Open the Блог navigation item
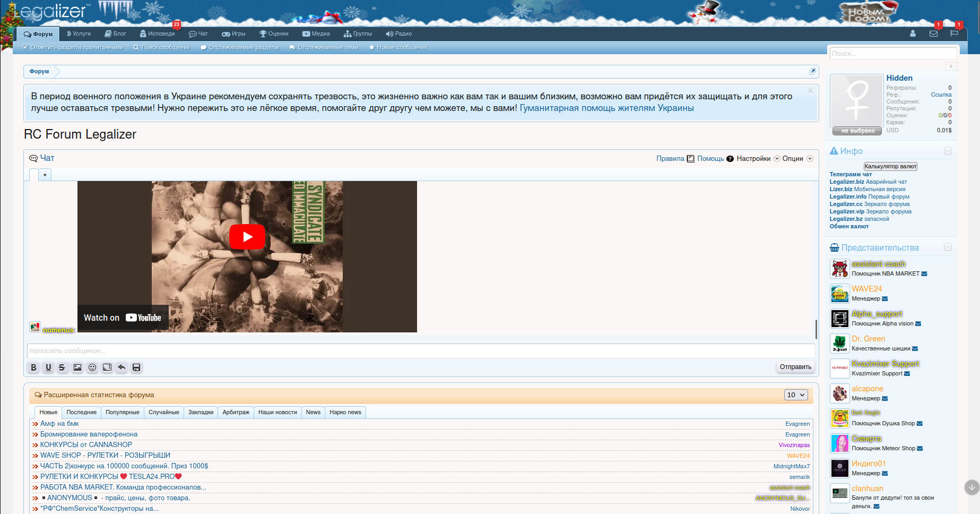The width and height of the screenshot is (980, 514). pos(116,33)
